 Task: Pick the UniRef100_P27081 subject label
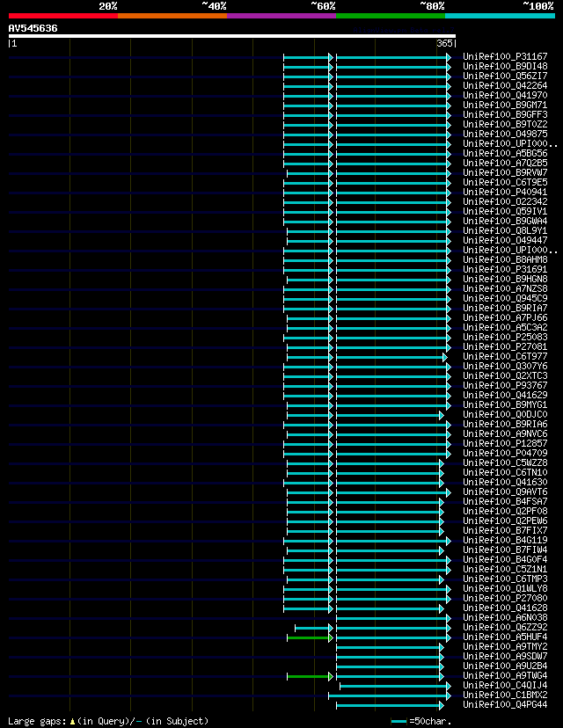[x=505, y=346]
